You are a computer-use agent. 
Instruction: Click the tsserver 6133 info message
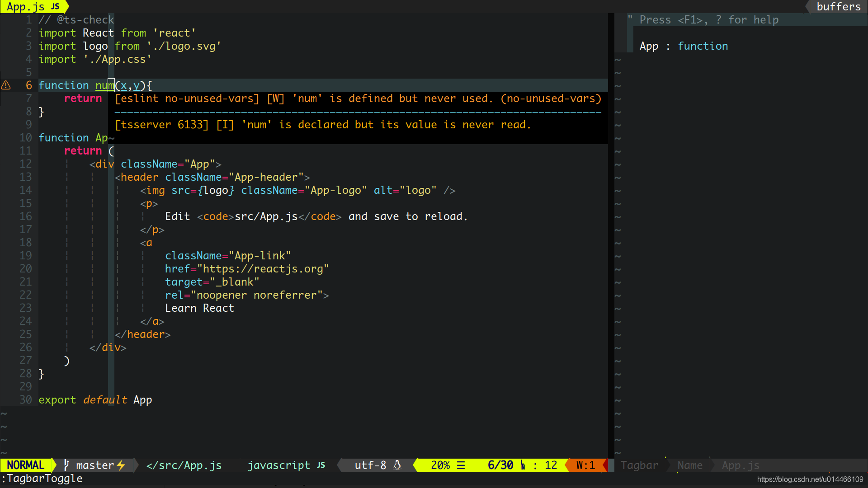pos(323,125)
